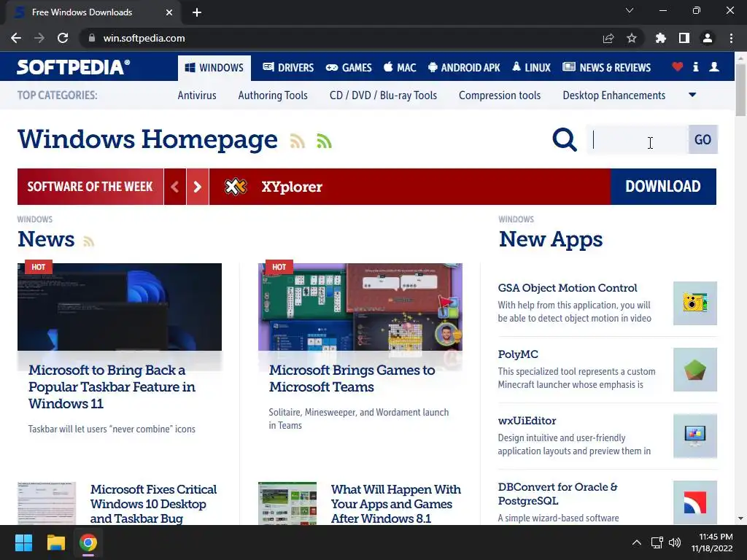Open tab search chevron in title bar
The height and width of the screenshot is (560, 747).
click(x=630, y=10)
